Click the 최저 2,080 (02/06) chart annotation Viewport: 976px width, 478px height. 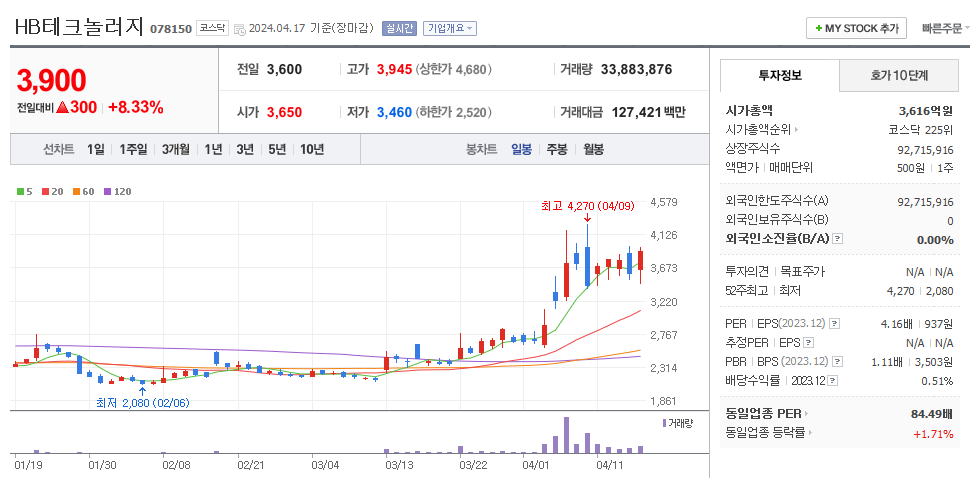click(143, 403)
